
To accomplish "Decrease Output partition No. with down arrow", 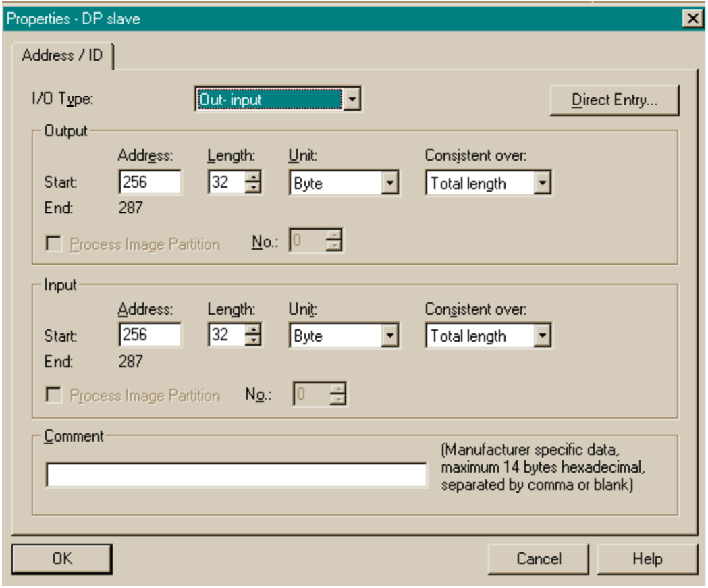I will coord(334,246).
